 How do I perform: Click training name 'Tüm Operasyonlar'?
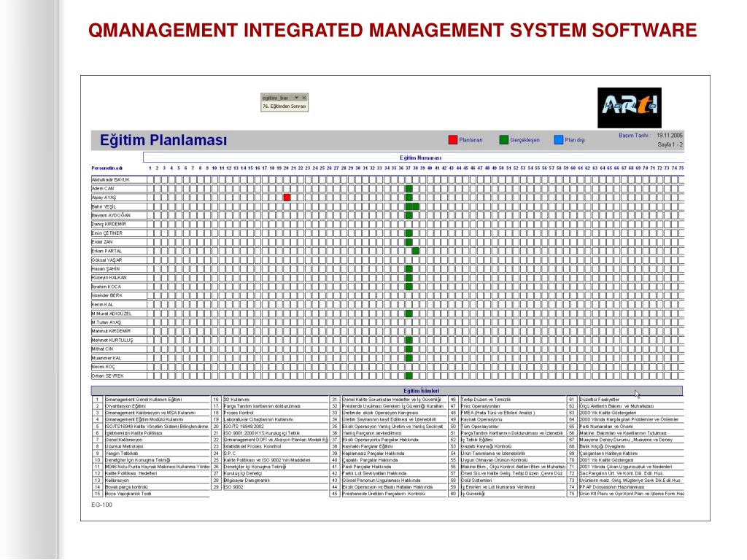coord(480,427)
